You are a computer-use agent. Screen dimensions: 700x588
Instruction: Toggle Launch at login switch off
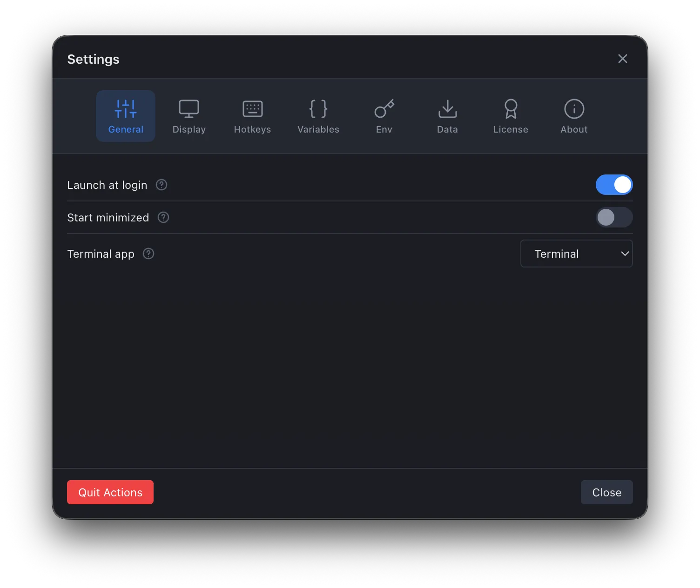(x=614, y=185)
